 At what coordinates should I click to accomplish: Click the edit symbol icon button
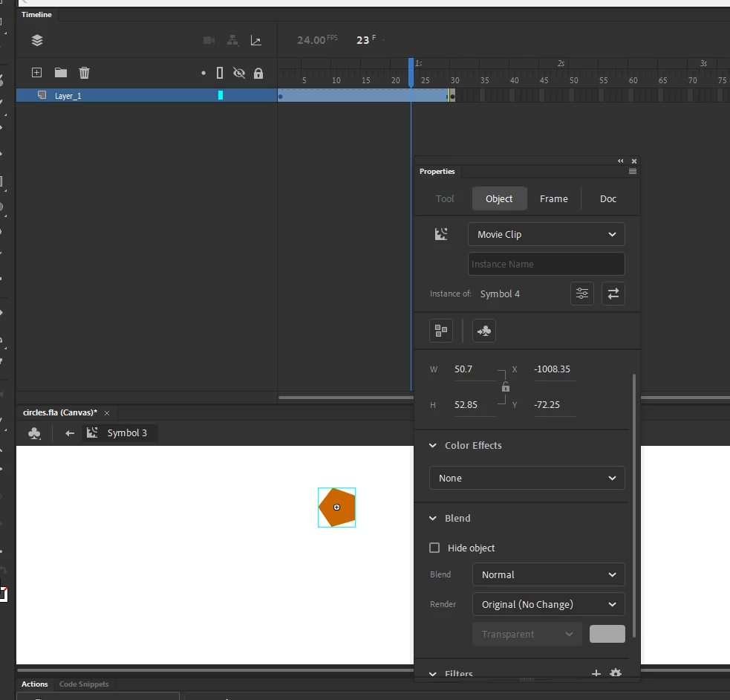(x=484, y=331)
